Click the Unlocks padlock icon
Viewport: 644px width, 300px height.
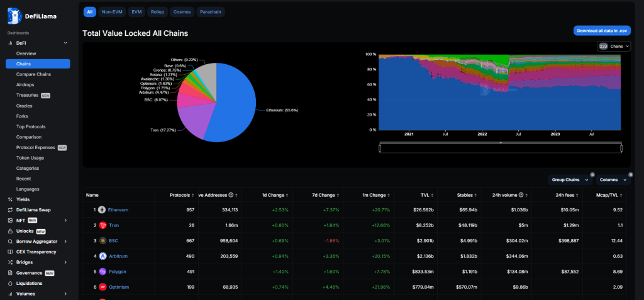(10, 231)
